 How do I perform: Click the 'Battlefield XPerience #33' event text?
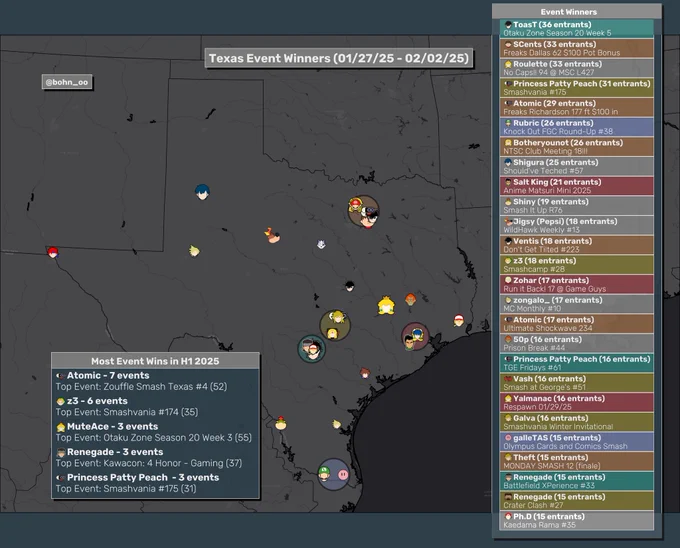point(549,486)
